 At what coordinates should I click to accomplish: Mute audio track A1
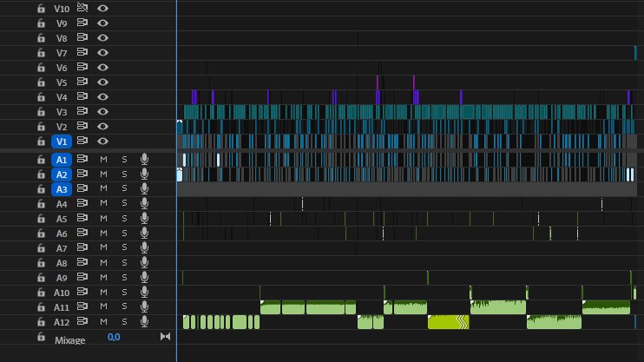pyautogui.click(x=103, y=160)
